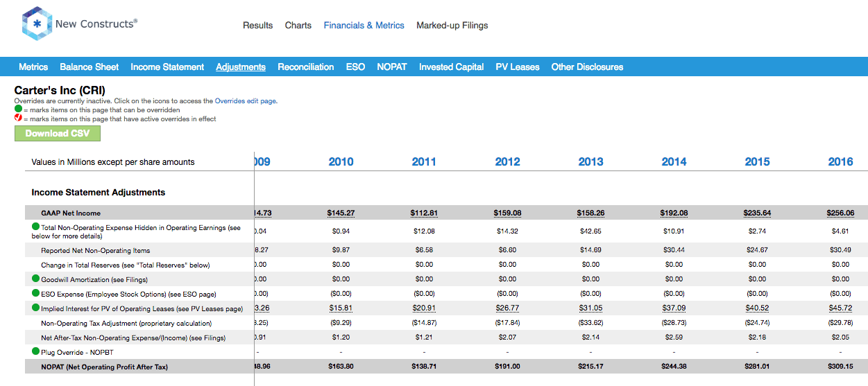Click the NOPAT row label
This screenshot has width=868, height=386.
[x=104, y=367]
